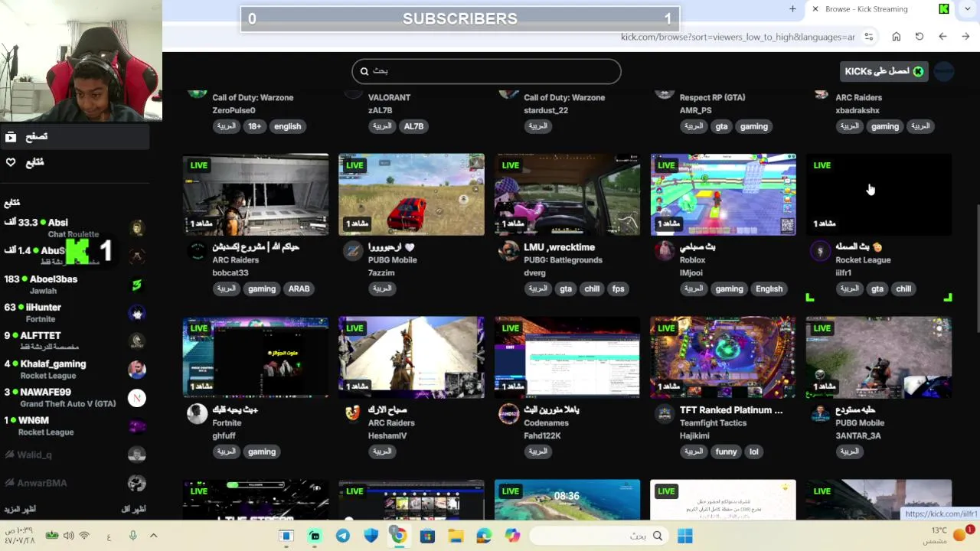This screenshot has height=551, width=980.
Task: Open a new browser tab with plus
Action: tap(792, 9)
